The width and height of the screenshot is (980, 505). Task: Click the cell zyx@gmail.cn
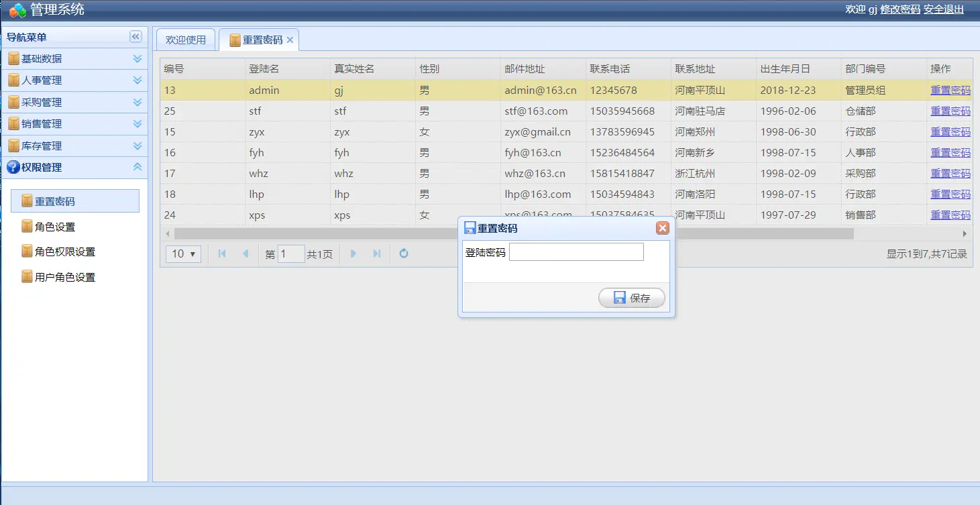click(543, 131)
